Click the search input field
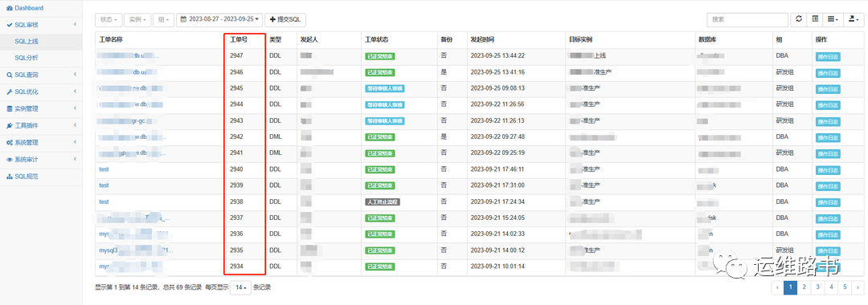The height and width of the screenshot is (305, 868). tap(747, 19)
